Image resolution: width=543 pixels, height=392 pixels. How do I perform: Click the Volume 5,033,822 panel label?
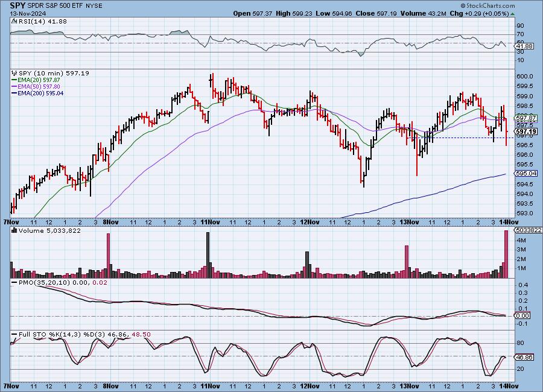pos(49,230)
